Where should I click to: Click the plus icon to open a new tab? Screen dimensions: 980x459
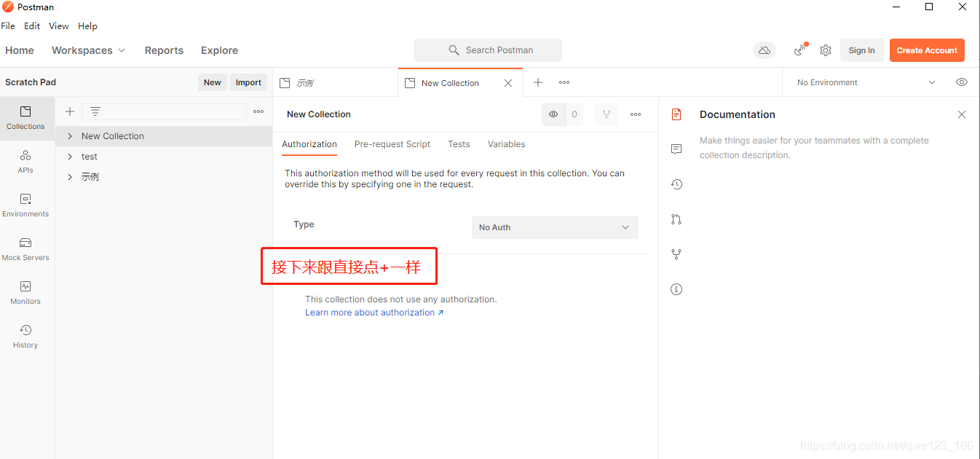(x=538, y=82)
